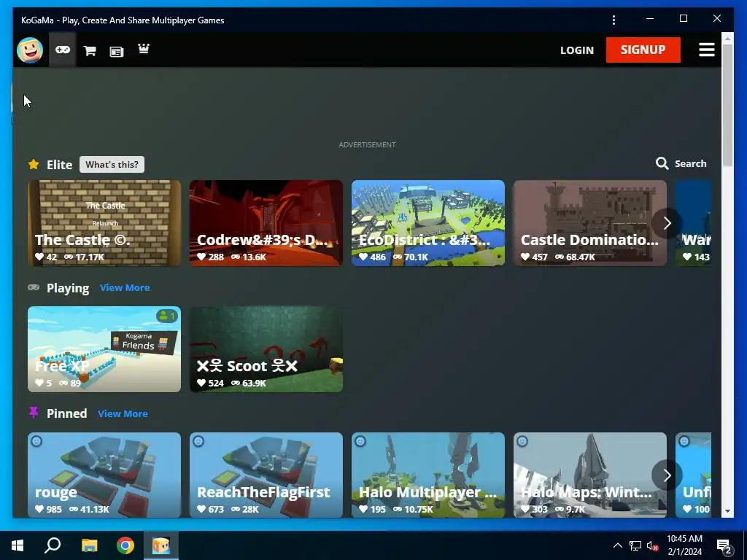Open the KoGaMa avatar logo home
The width and height of the screenshot is (747, 560).
pyautogui.click(x=30, y=50)
